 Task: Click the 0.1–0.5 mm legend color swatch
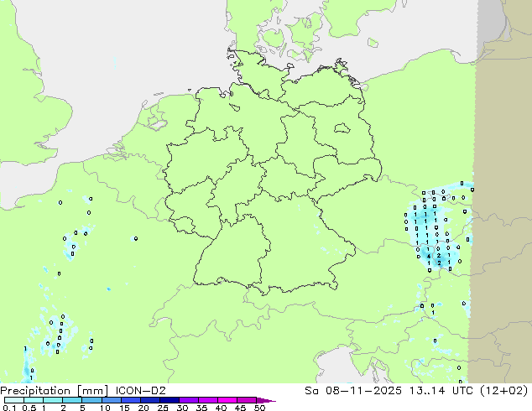(x=14, y=400)
